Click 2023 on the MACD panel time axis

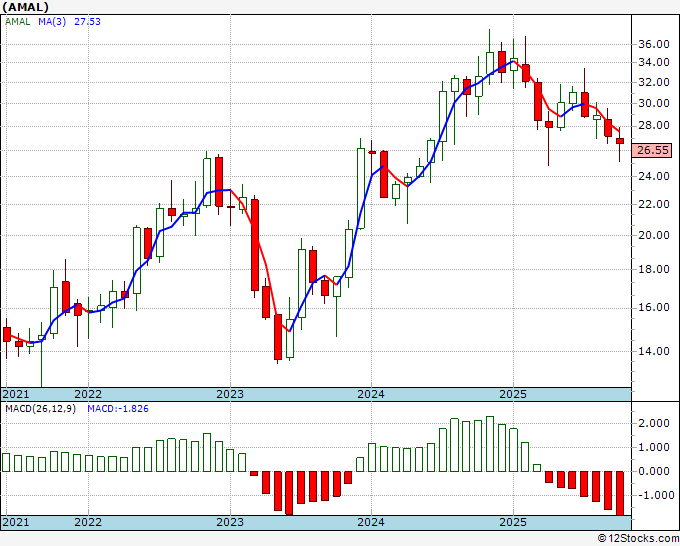coord(230,522)
